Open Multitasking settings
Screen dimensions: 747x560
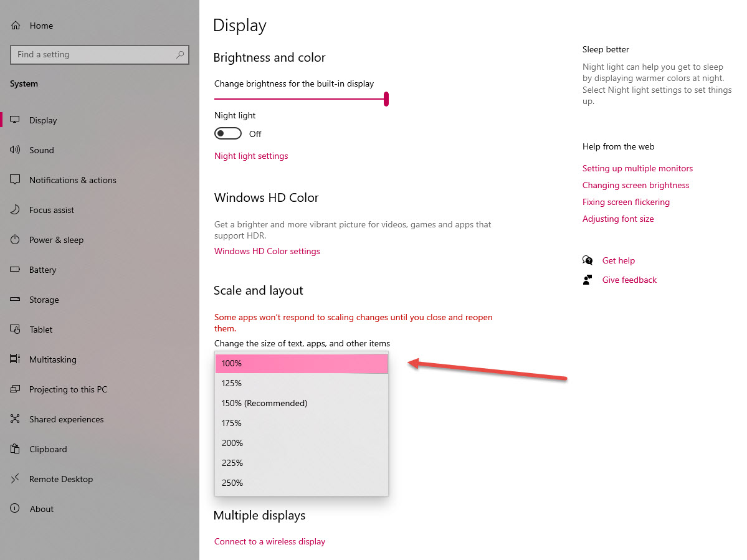(100, 359)
